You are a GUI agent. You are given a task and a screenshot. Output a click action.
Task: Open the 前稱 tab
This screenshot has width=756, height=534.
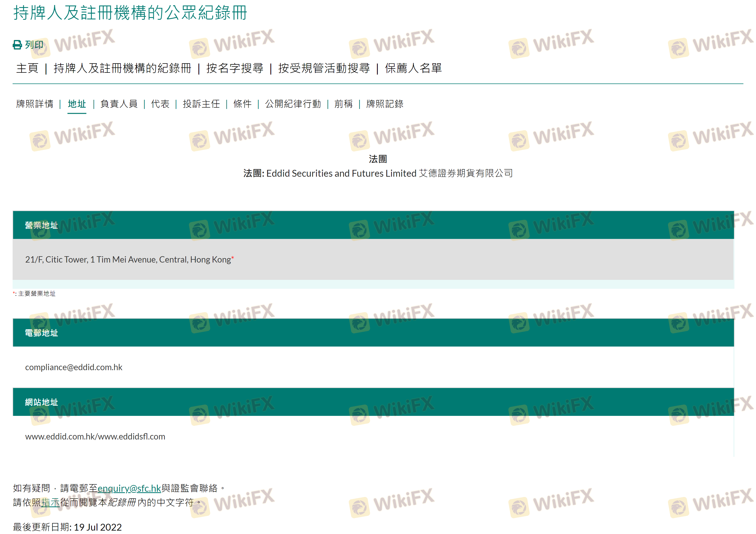343,104
